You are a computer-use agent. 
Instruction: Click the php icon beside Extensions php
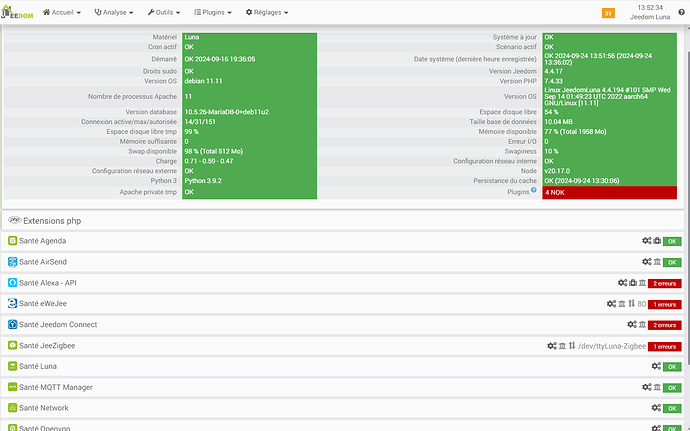click(x=15, y=220)
